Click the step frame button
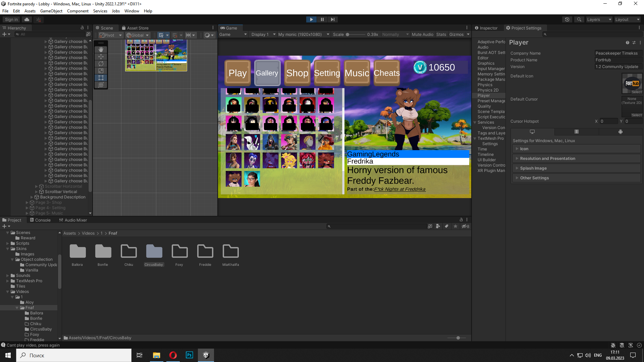This screenshot has height=362, width=644. click(332, 19)
